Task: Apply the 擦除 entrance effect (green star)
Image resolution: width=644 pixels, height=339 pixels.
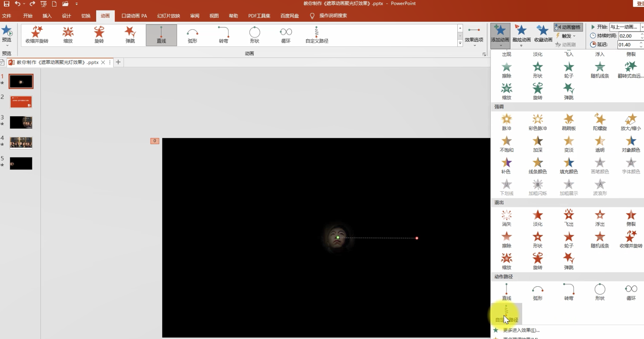Action: 506,70
